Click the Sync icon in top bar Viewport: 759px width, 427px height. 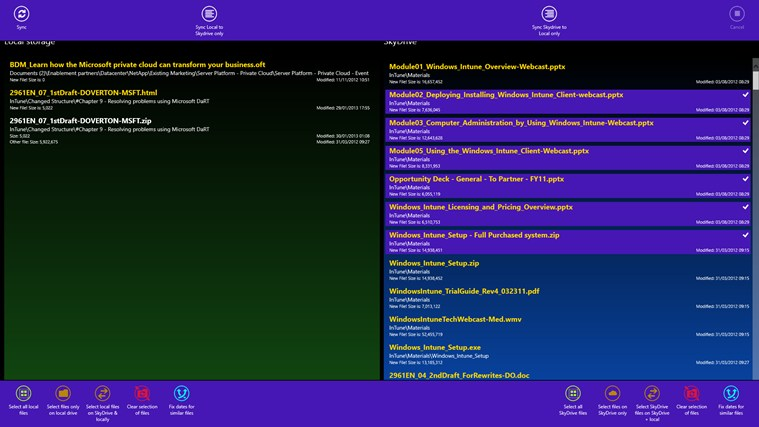(21, 14)
